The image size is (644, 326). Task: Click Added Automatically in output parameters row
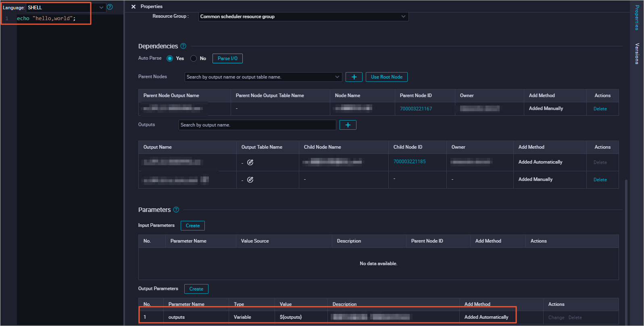pyautogui.click(x=486, y=317)
